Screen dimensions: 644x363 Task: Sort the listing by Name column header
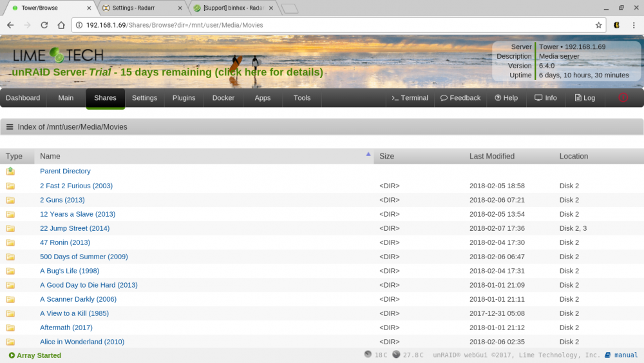[50, 156]
